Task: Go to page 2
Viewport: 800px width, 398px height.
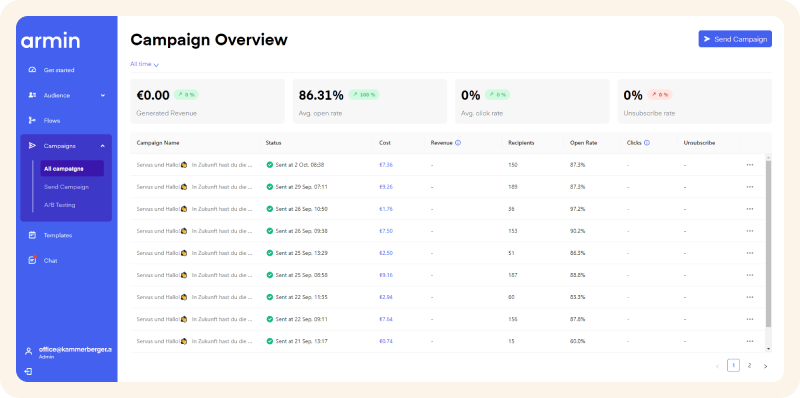Action: [x=749, y=365]
